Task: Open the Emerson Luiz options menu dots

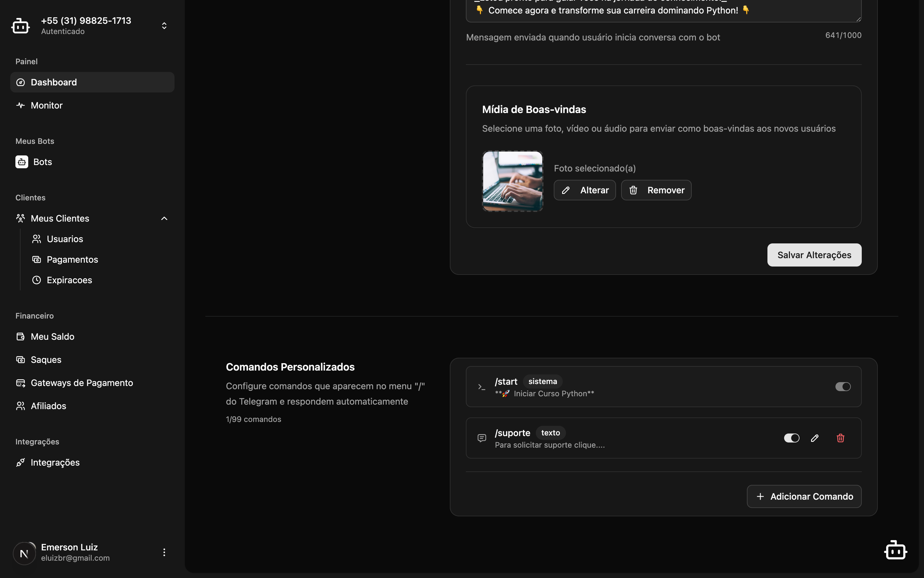Action: [164, 552]
